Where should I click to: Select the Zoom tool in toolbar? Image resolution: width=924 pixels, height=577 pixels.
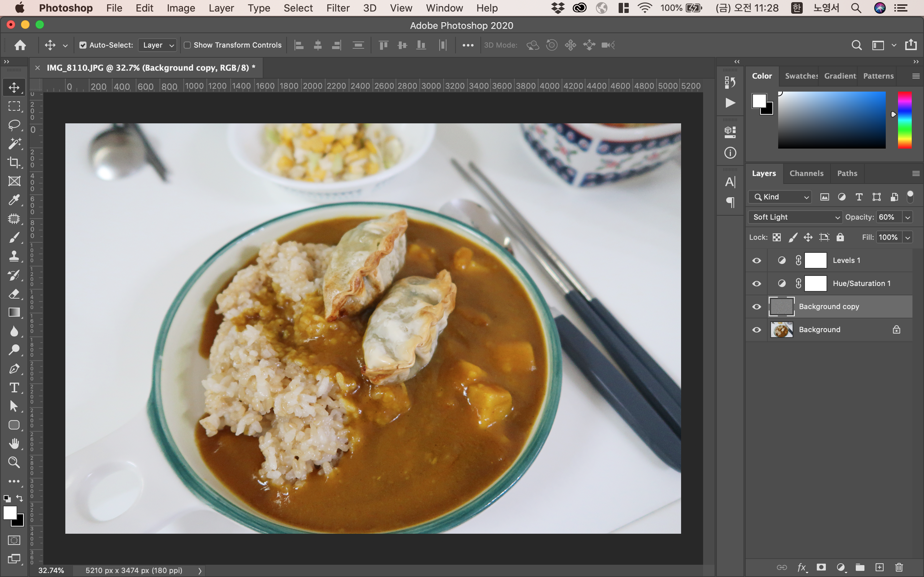point(14,463)
